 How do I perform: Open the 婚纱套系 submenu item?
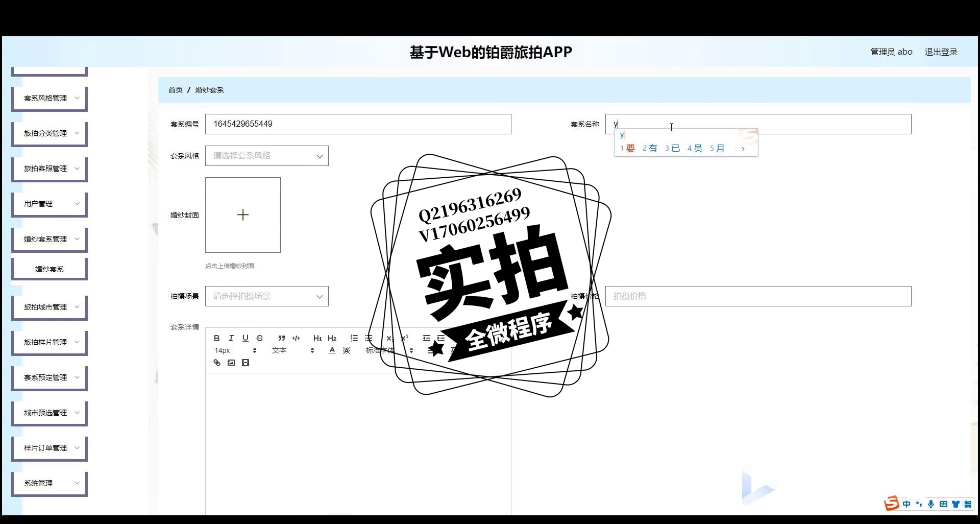pyautogui.click(x=50, y=269)
